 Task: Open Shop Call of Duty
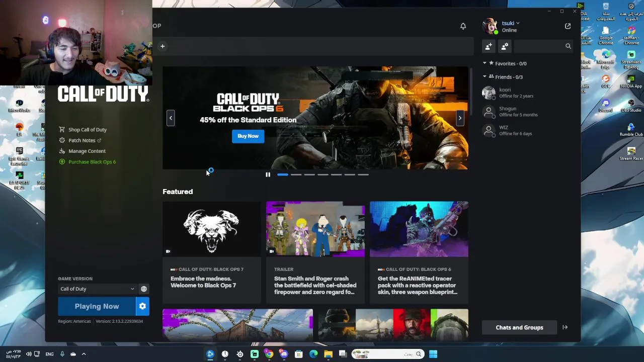tap(83, 130)
